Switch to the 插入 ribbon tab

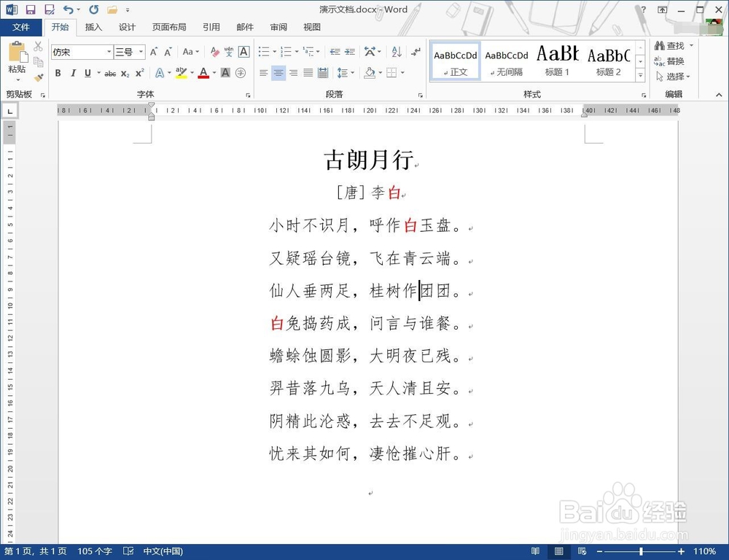[93, 27]
